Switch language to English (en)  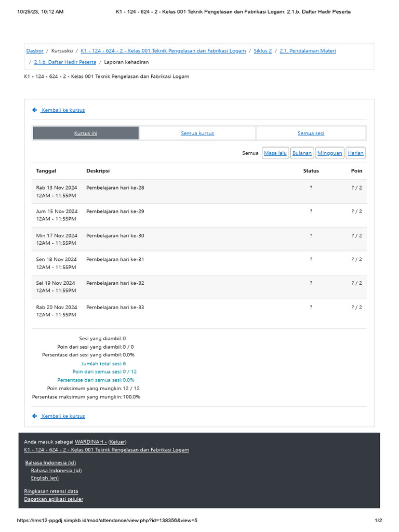[45, 478]
